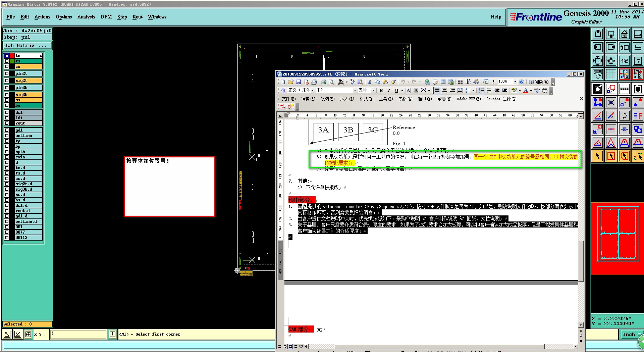Toggle the checkbox for layer outline
644x352 pixels.
click(x=7, y=136)
